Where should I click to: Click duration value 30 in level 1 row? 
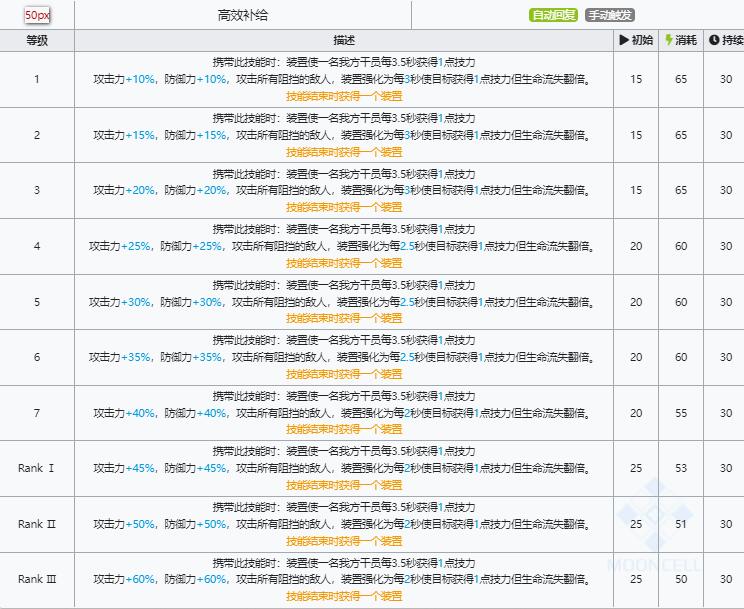(726, 79)
